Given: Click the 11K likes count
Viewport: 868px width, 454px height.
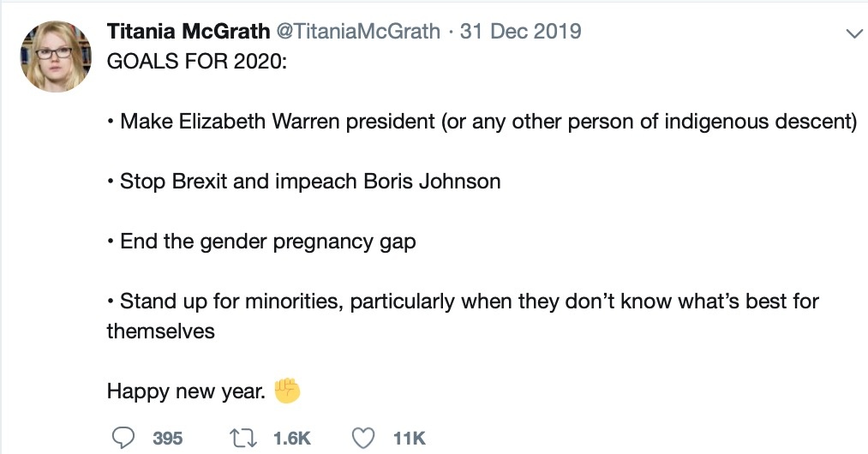Looking at the screenshot, I should click(409, 439).
